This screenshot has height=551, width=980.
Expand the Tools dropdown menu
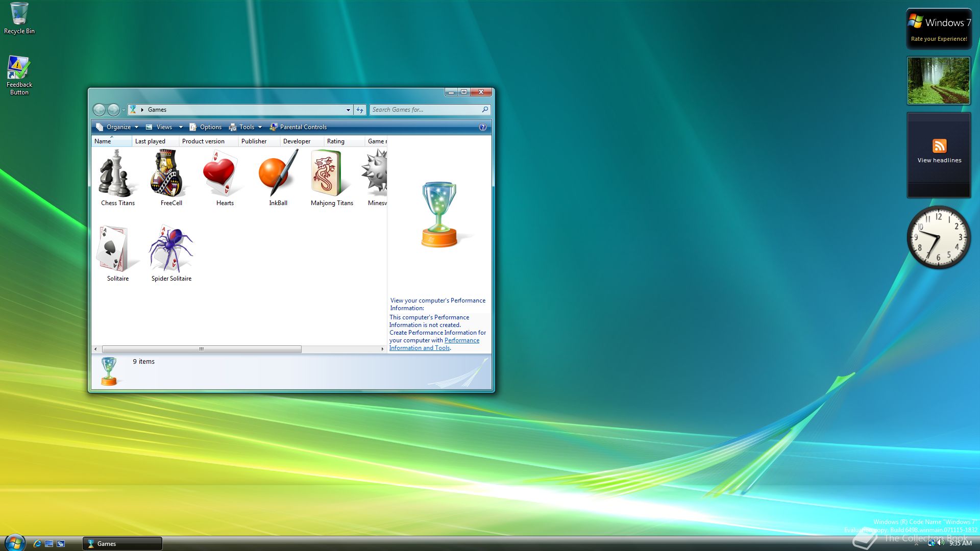pyautogui.click(x=246, y=127)
